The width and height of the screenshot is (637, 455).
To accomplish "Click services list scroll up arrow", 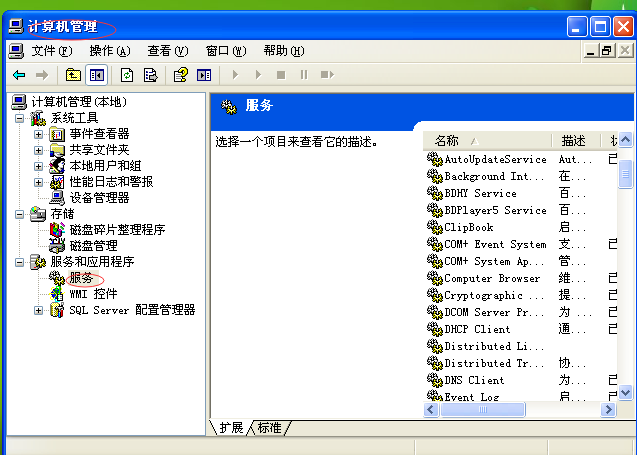I will [x=626, y=140].
